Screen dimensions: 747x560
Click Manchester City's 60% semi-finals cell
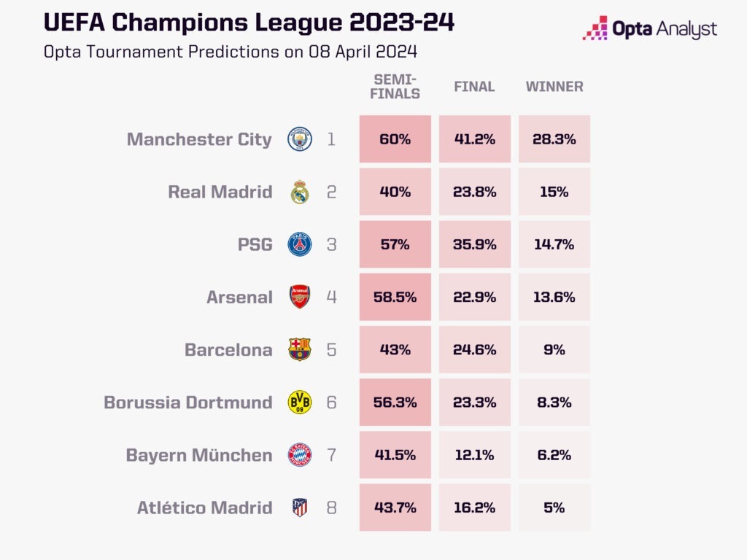tap(395, 139)
